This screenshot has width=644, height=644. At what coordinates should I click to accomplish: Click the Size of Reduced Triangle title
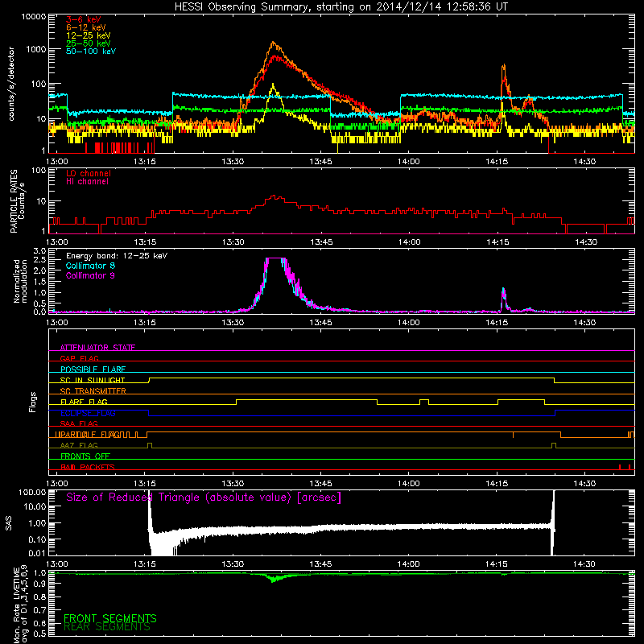[204, 497]
